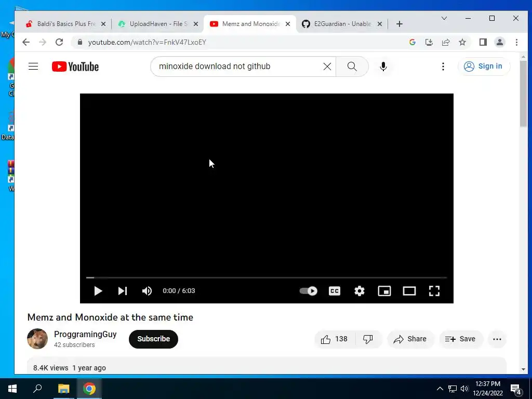Image resolution: width=532 pixels, height=399 pixels.
Task: Open the taskbar clock and date
Action: (488, 389)
